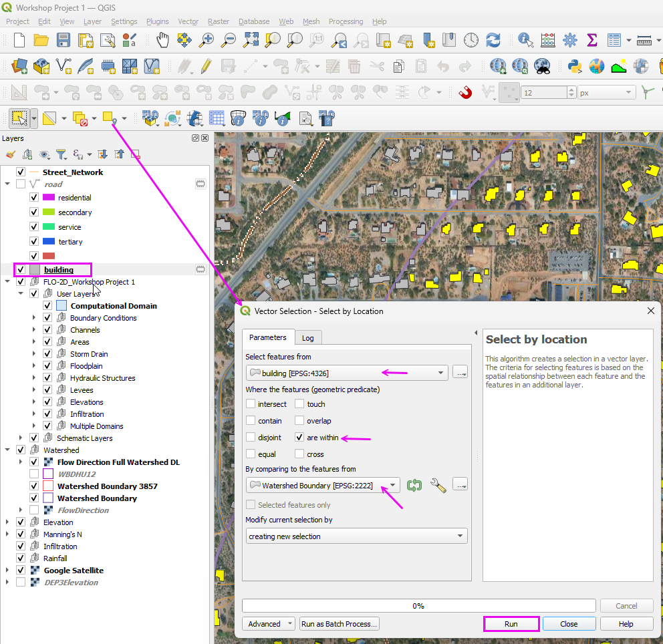Open 'creating new selection' dropdown
Image resolution: width=663 pixels, height=644 pixels.
click(356, 536)
